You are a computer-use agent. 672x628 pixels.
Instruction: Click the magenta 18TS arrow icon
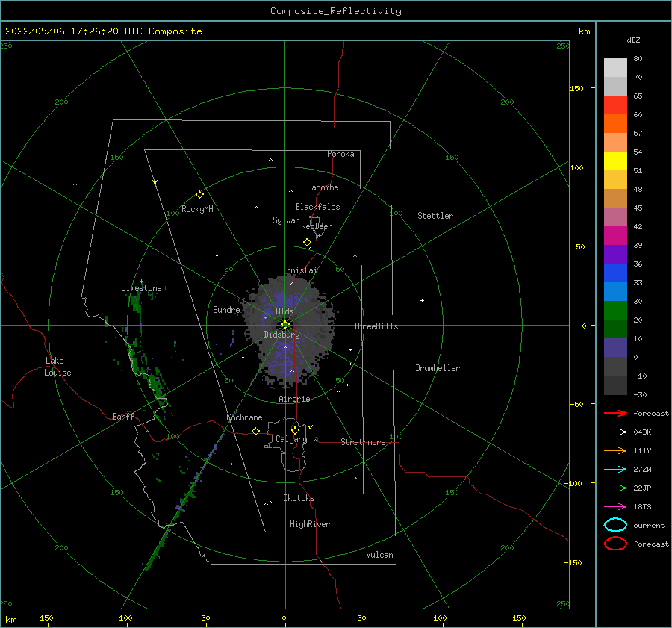tap(615, 507)
